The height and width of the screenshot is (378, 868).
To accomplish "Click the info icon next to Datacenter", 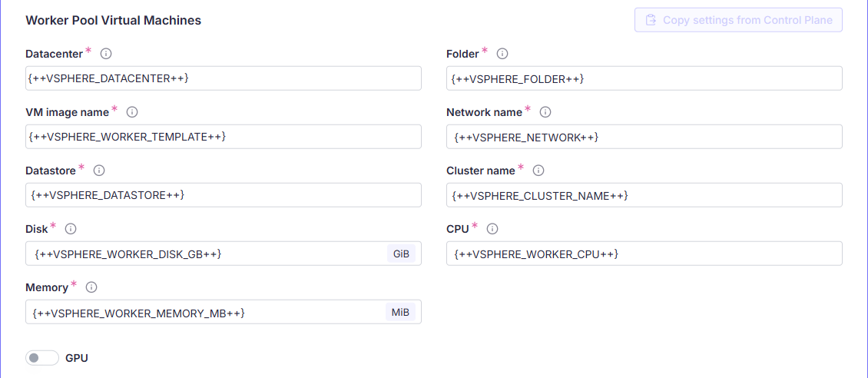I will coord(106,54).
